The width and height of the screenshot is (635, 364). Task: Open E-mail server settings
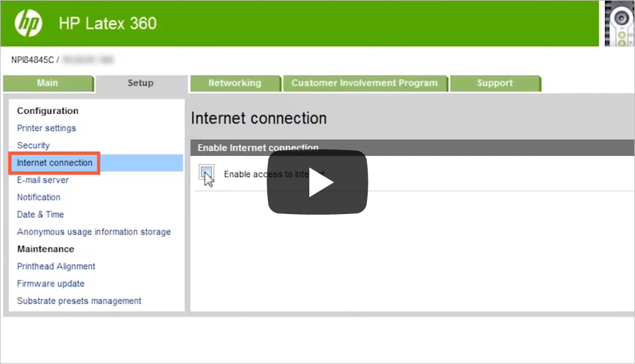(43, 180)
